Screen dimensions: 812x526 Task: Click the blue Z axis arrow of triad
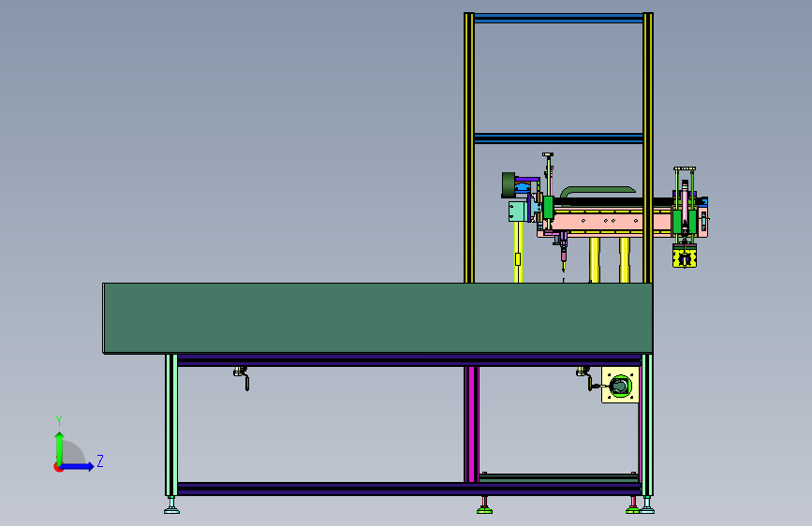(78, 466)
